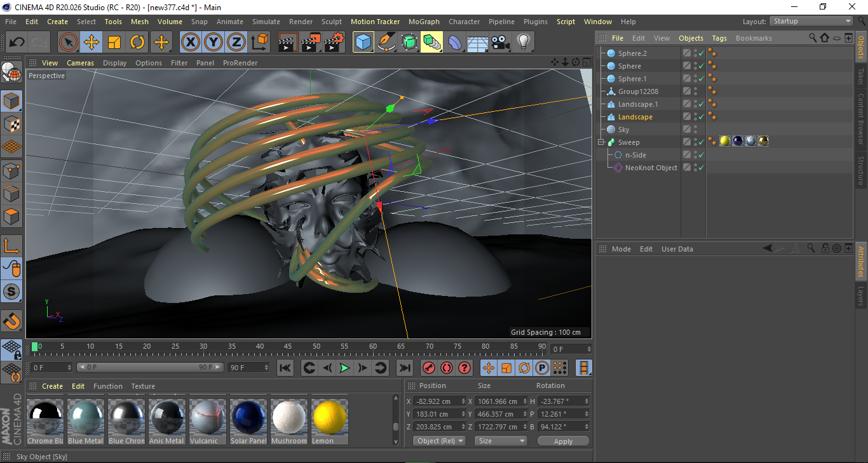Viewport: 868px width, 463px height.
Task: Toggle Landscape enabled checkmark
Action: click(701, 117)
